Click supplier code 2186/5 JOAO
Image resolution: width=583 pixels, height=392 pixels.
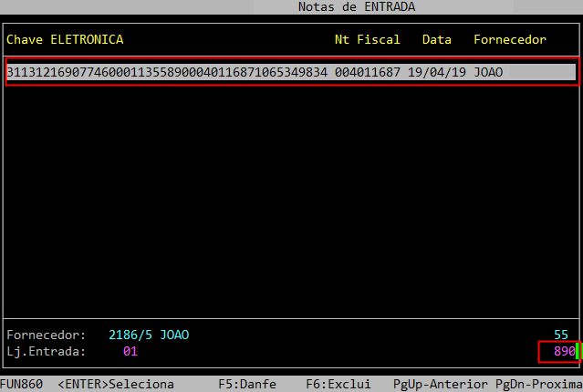pyautogui.click(x=149, y=335)
